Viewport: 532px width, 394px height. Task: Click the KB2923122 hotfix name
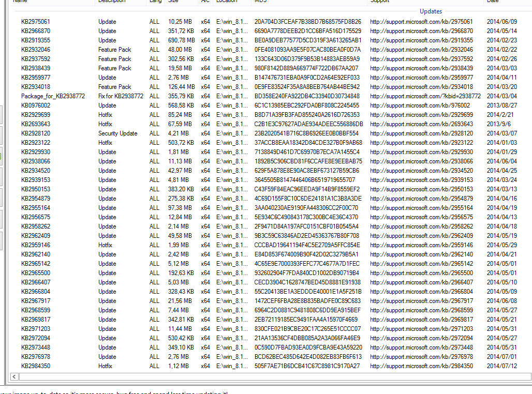click(x=36, y=143)
